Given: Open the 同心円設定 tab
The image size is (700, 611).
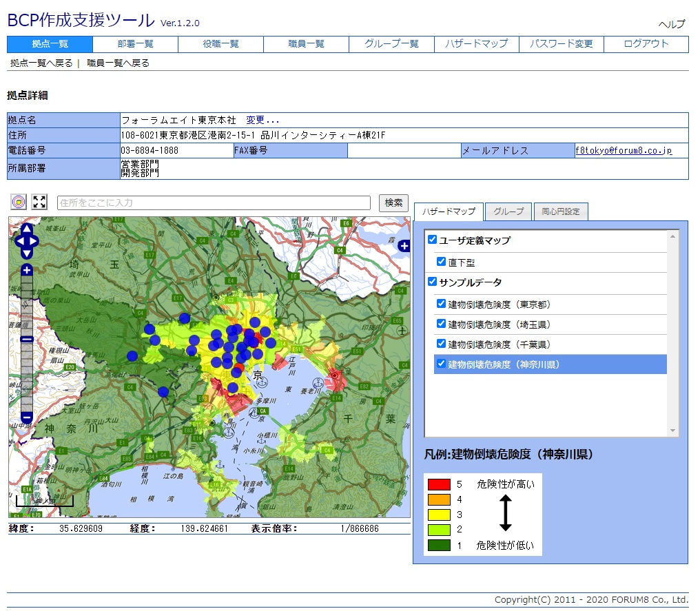Looking at the screenshot, I should [x=561, y=211].
